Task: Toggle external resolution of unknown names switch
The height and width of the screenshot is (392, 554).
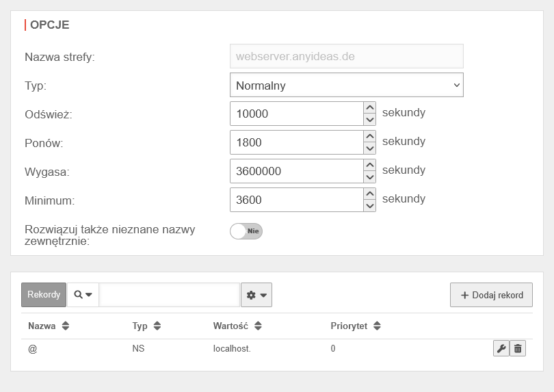Action: tap(246, 231)
